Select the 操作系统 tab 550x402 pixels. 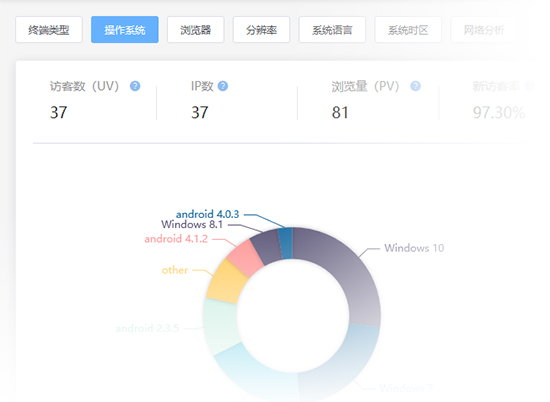(x=125, y=30)
